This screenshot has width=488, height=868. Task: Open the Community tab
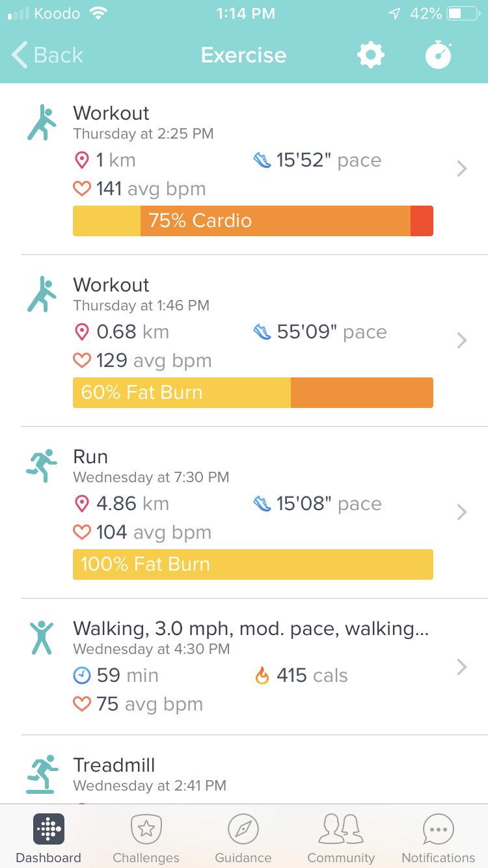point(341,836)
